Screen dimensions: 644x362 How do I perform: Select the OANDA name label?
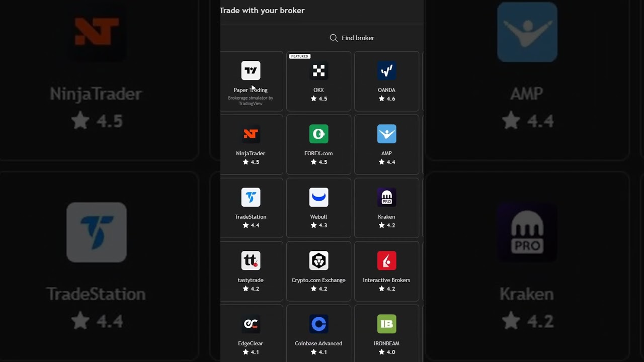[x=386, y=90]
